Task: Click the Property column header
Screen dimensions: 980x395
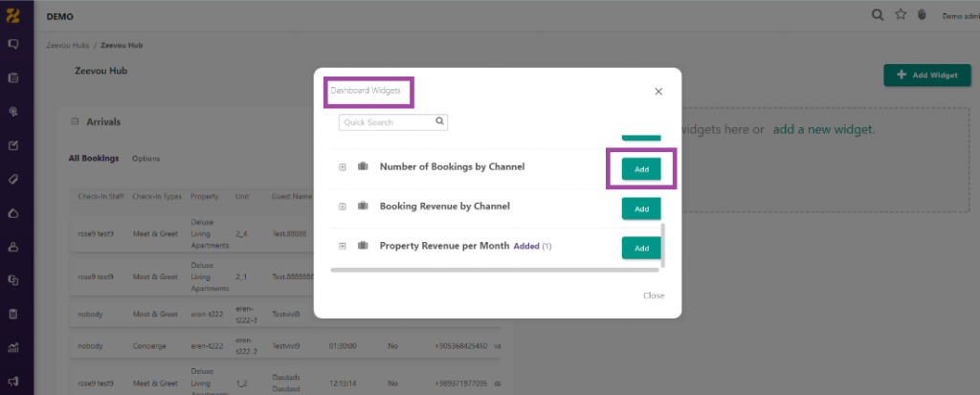Action: [205, 196]
